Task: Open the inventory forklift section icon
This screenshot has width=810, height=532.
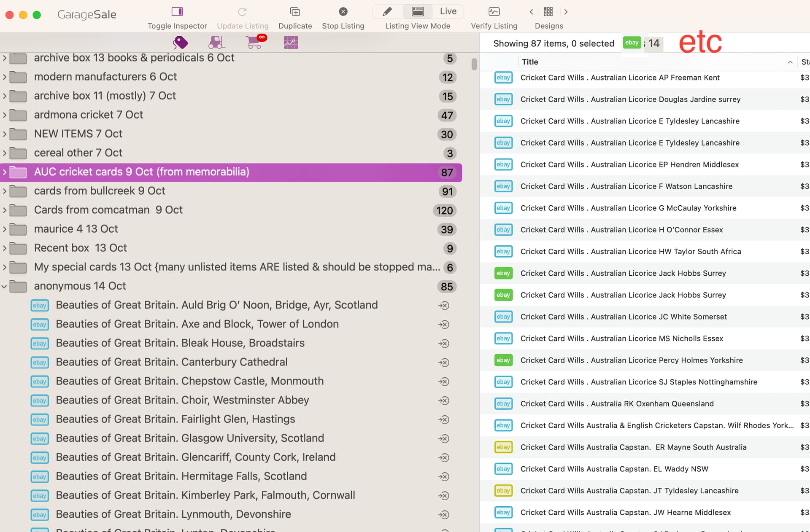Action: (216, 42)
